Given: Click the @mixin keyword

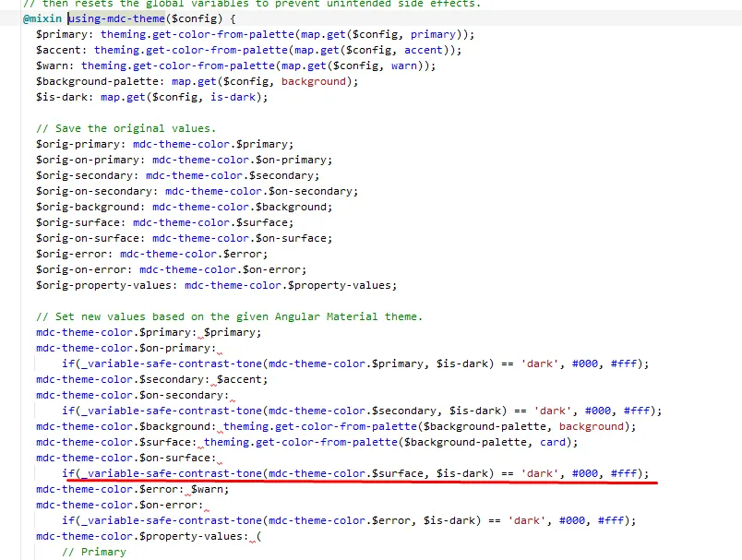Looking at the screenshot, I should (42, 19).
